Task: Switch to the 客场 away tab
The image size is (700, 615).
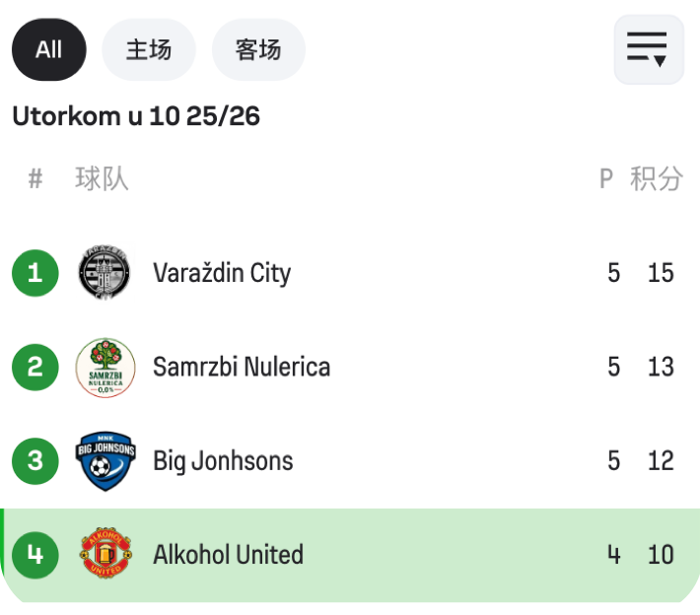Action: click(x=258, y=49)
